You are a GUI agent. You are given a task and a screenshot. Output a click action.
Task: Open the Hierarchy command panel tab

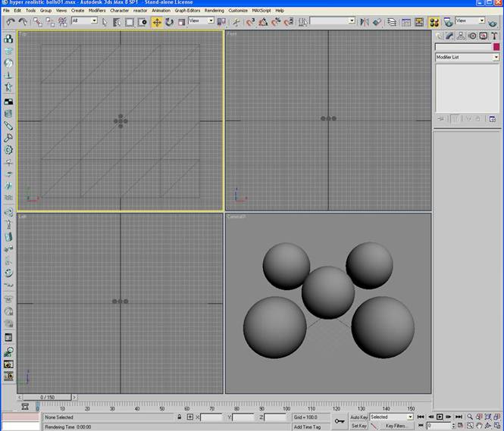(461, 36)
